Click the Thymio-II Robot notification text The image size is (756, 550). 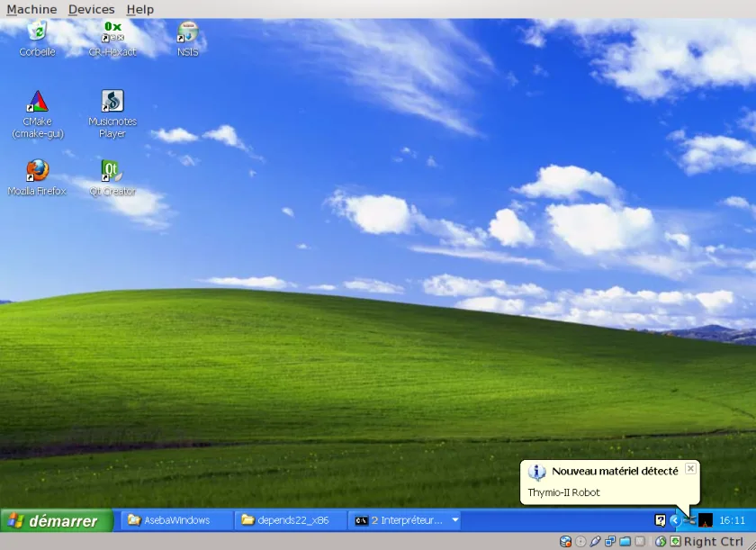(x=563, y=492)
